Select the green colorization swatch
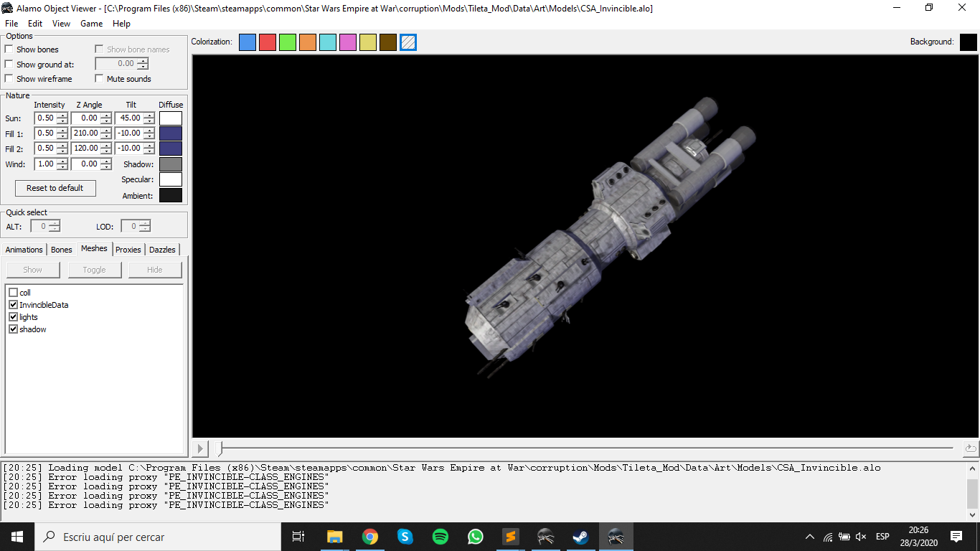980x551 pixels. pyautogui.click(x=288, y=42)
